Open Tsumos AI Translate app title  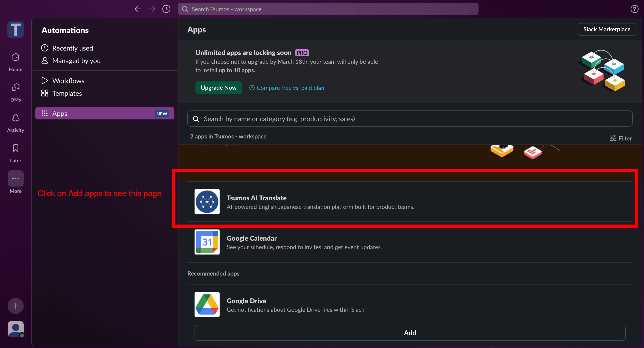[x=256, y=198]
